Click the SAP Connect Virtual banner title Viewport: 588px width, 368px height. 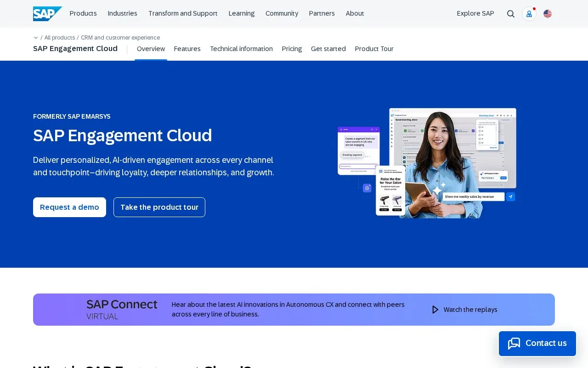click(122, 310)
